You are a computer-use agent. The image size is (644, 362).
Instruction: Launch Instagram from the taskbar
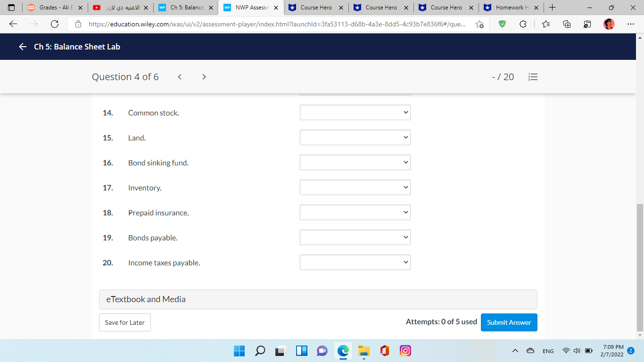pos(405,351)
